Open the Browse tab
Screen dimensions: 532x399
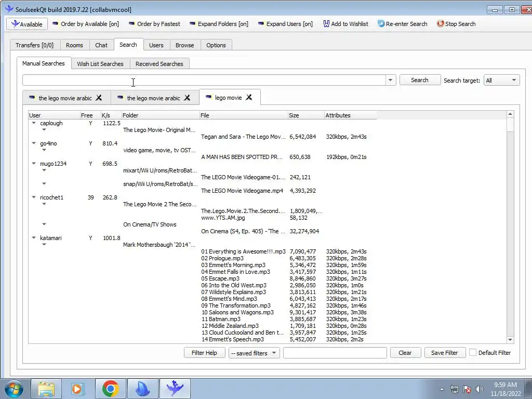tap(184, 45)
